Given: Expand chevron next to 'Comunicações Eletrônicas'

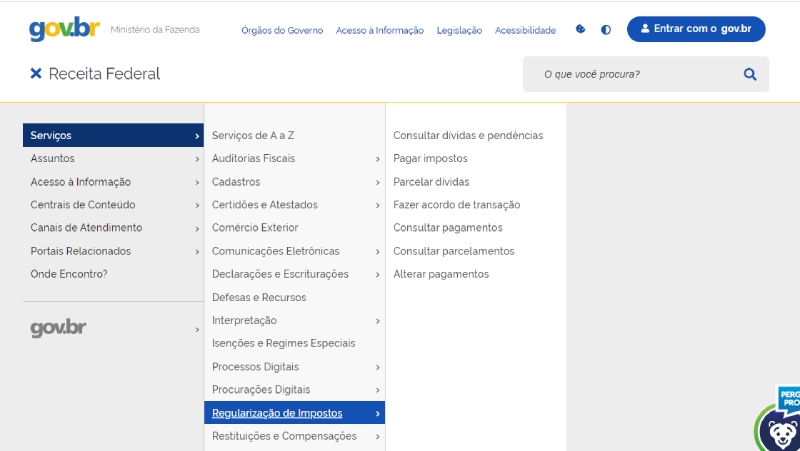Looking at the screenshot, I should coord(378,252).
